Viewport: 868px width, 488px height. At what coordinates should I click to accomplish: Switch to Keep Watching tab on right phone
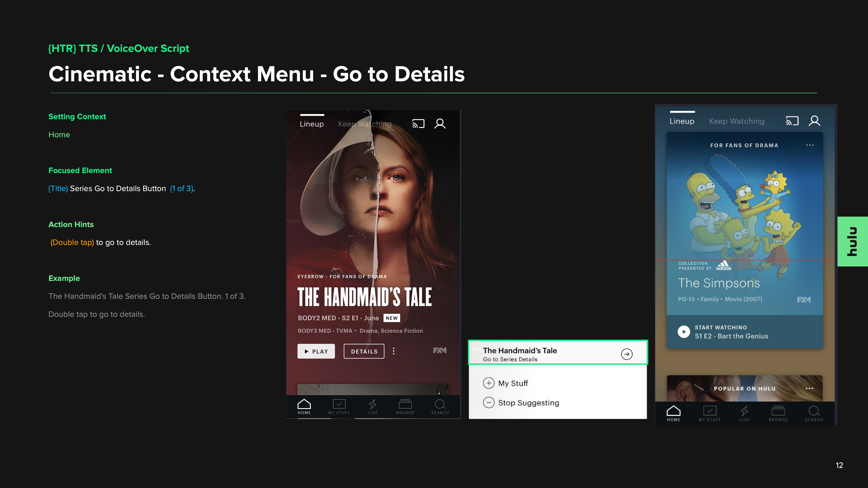(x=737, y=121)
